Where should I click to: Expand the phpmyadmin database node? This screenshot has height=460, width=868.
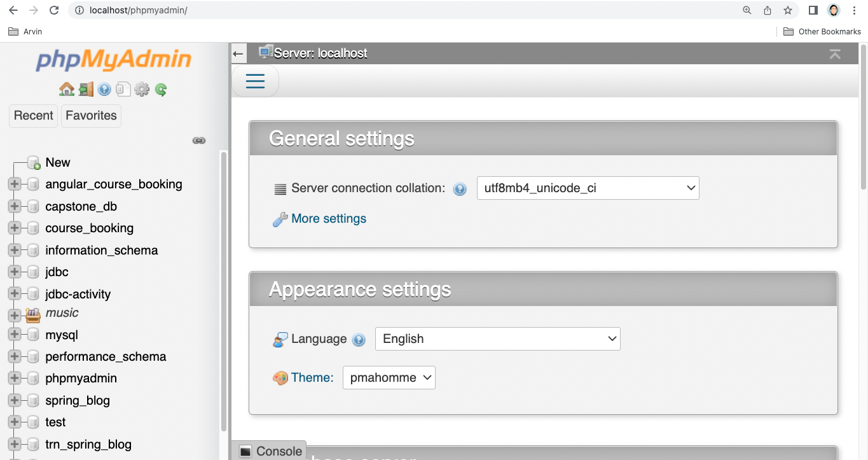pos(14,379)
